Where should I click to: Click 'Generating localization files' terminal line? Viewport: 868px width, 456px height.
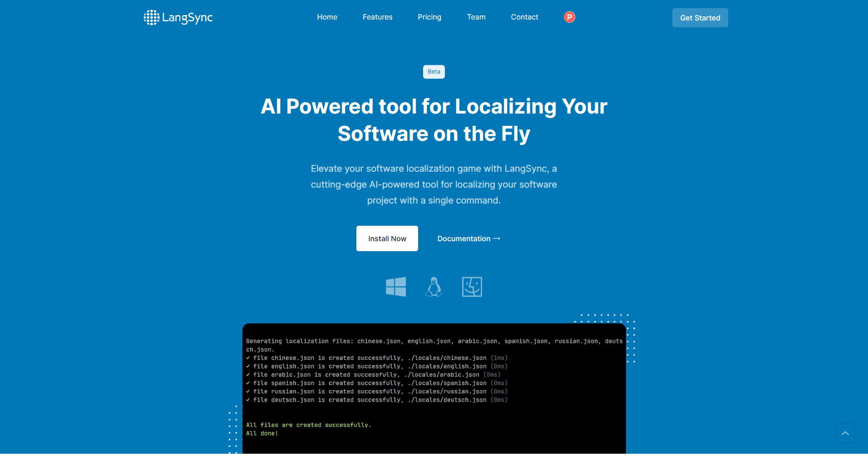coord(434,345)
